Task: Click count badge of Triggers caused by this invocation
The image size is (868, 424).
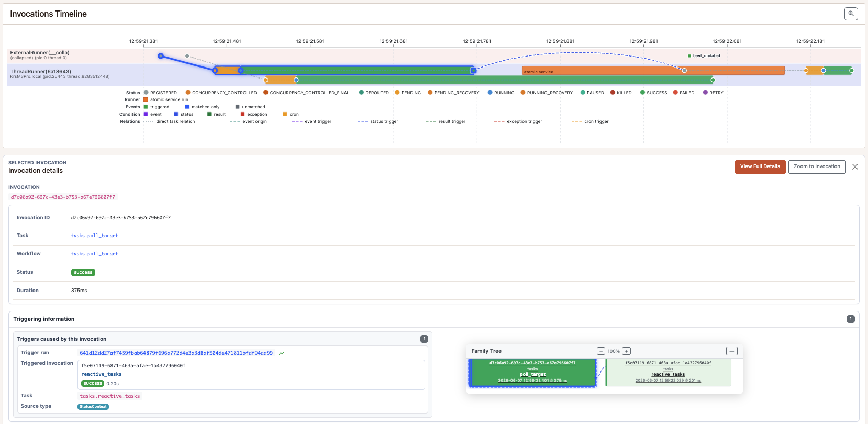Action: [424, 339]
